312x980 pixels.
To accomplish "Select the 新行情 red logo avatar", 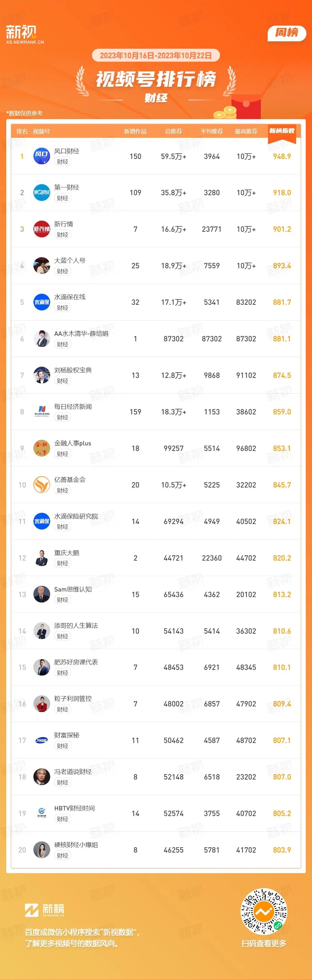I will pyautogui.click(x=42, y=230).
